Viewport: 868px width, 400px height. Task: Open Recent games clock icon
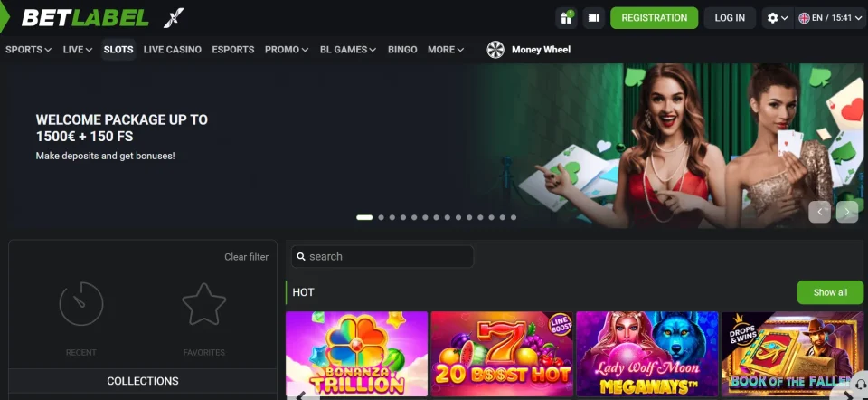81,303
